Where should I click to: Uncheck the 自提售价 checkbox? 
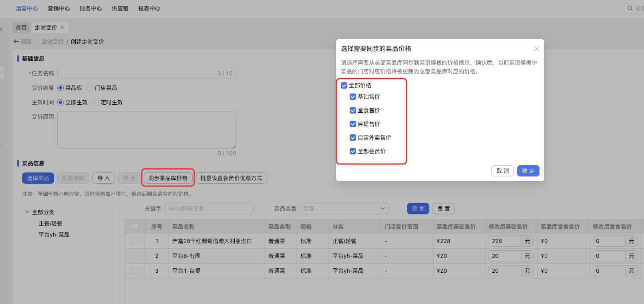[353, 124]
